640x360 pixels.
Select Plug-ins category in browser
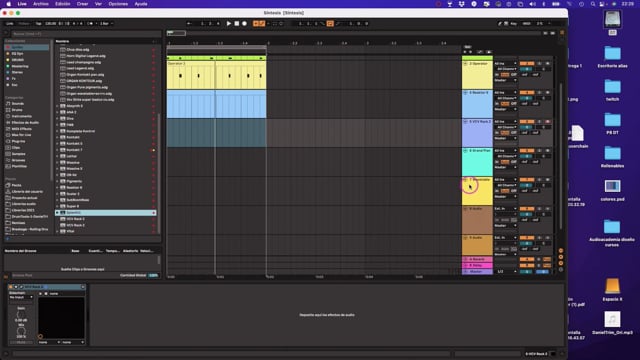(x=18, y=141)
